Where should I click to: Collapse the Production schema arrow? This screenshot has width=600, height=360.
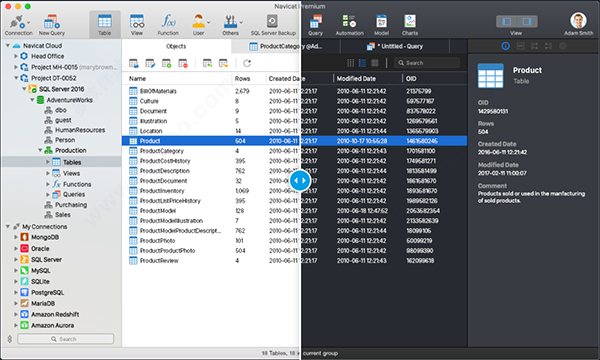(x=40, y=150)
